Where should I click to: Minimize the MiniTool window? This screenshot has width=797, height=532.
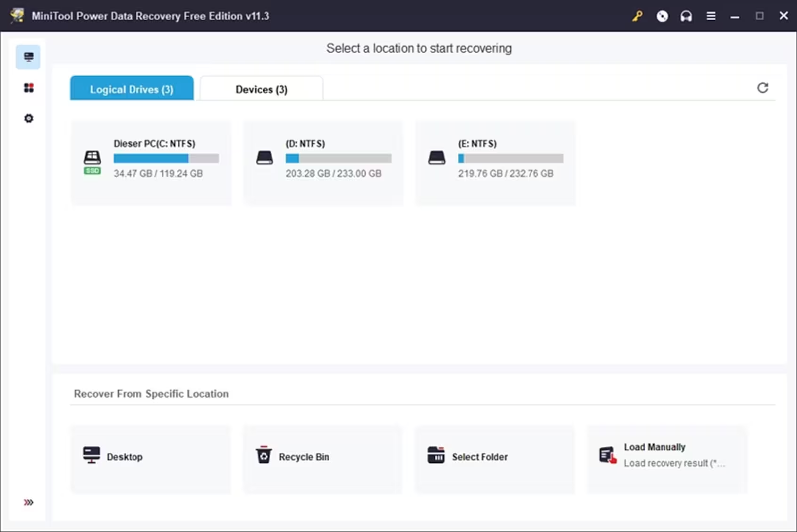click(735, 16)
